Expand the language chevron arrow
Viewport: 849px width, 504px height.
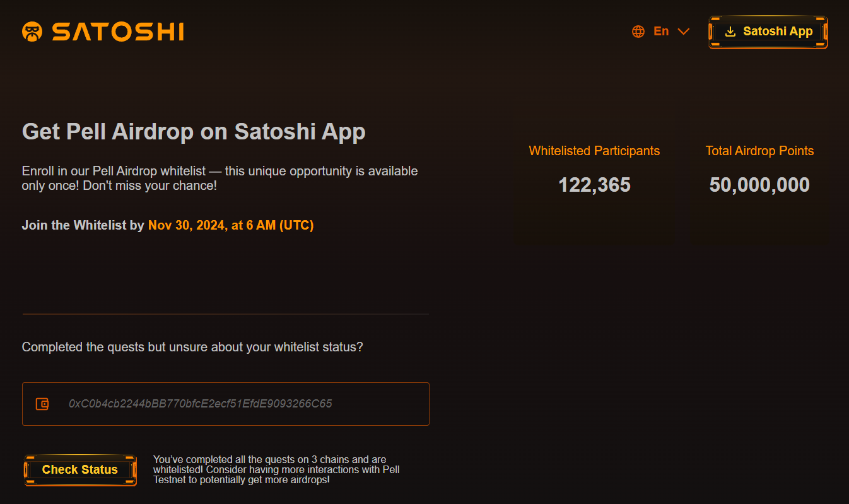point(683,32)
